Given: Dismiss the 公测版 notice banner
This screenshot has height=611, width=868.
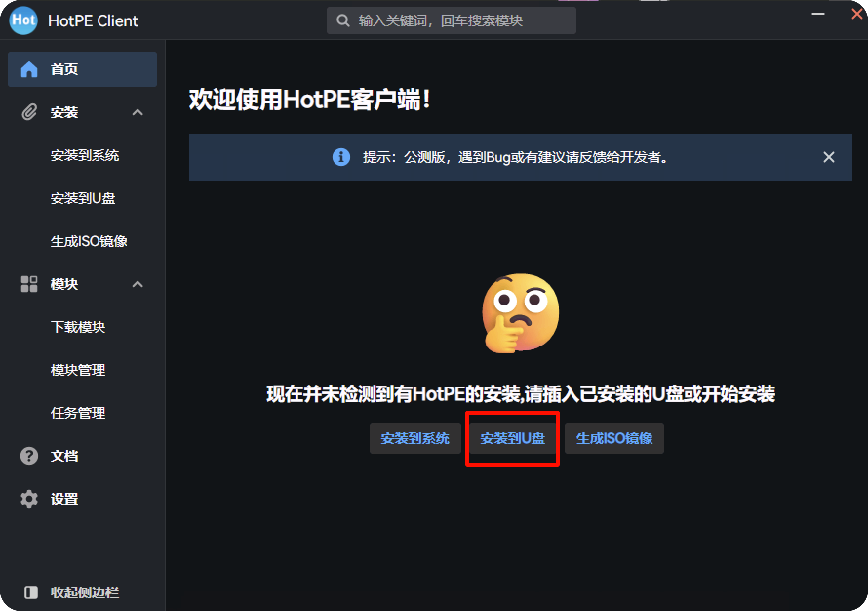Looking at the screenshot, I should [829, 157].
